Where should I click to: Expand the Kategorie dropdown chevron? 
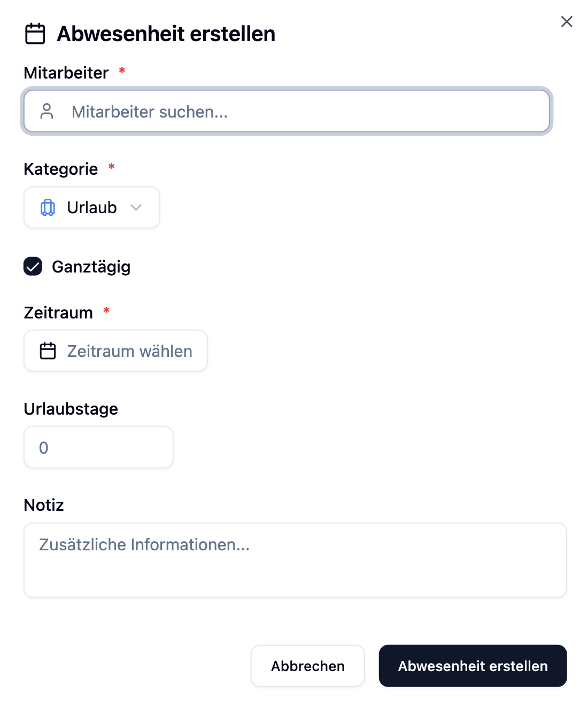136,207
